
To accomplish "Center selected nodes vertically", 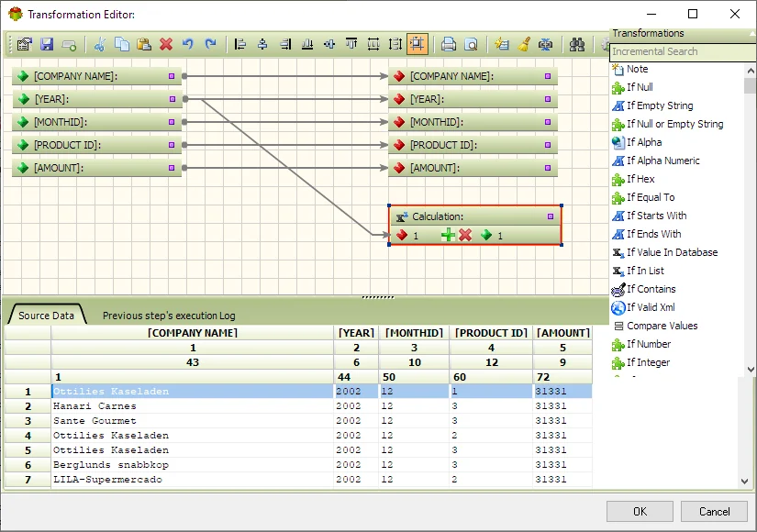I will (x=329, y=44).
